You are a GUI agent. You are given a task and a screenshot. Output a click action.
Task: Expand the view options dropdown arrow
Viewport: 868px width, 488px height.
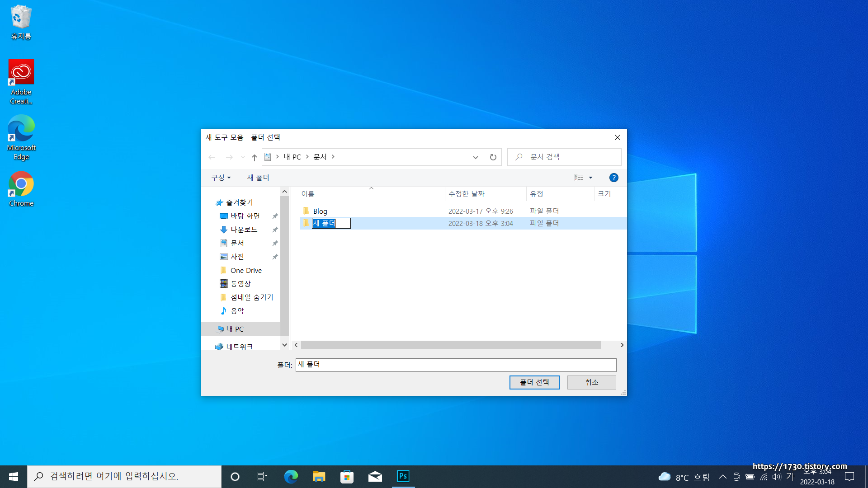(590, 178)
